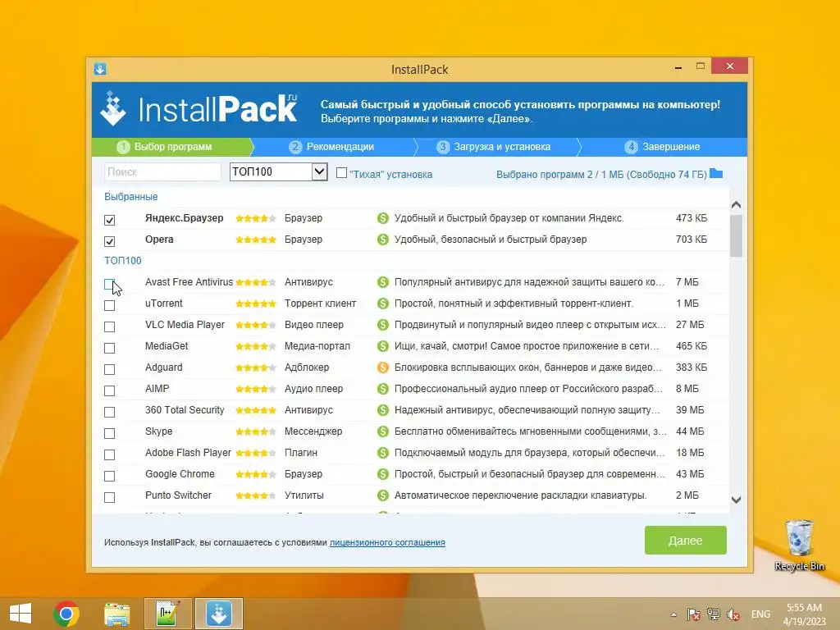The image size is (840, 630).
Task: Open the Recycle Bin on the desktop
Action: point(799,545)
